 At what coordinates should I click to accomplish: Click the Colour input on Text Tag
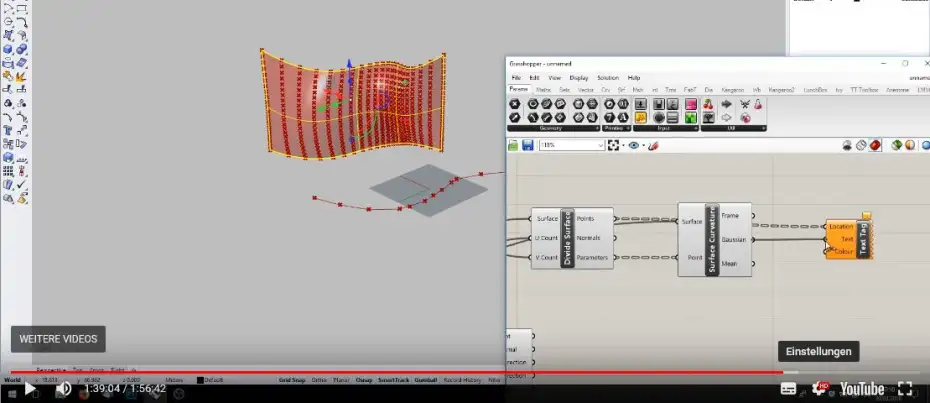(843, 252)
